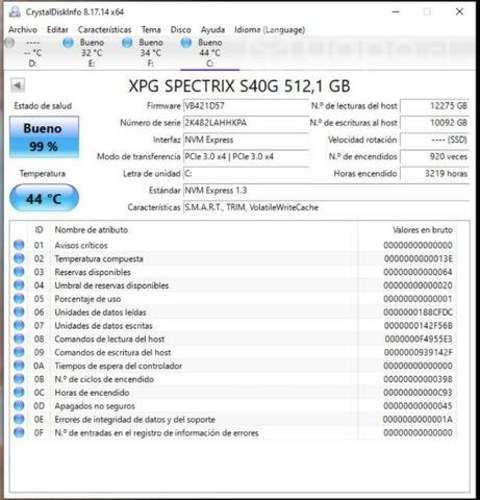480x500 pixels.
Task: Minimize the CrystalDiskInfo window
Action: 396,12
